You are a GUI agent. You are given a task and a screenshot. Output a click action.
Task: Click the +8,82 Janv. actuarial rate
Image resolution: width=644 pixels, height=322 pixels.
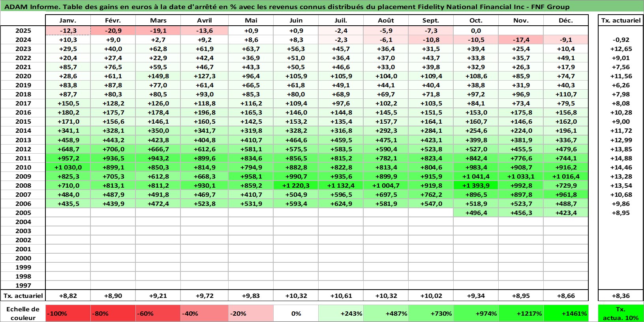68,296
